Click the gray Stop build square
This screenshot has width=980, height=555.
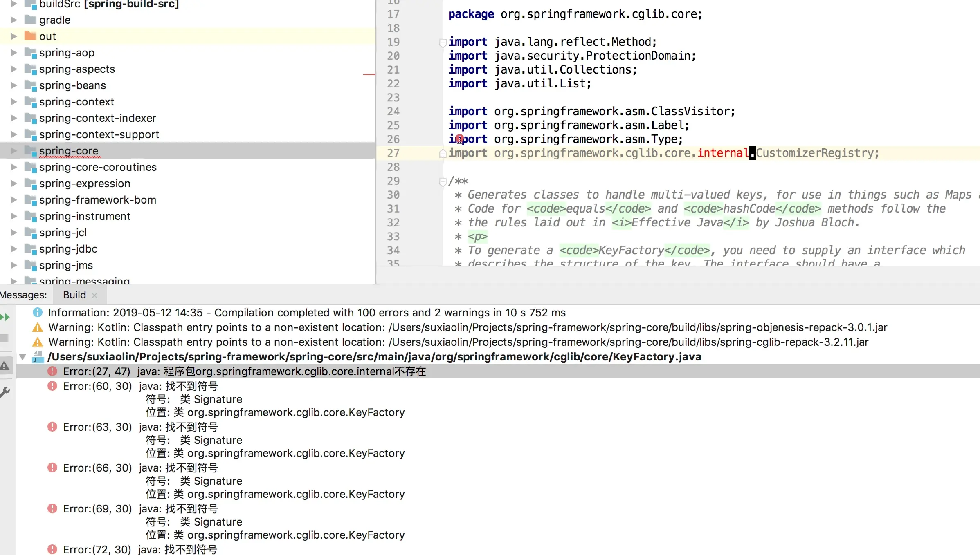click(x=4, y=338)
